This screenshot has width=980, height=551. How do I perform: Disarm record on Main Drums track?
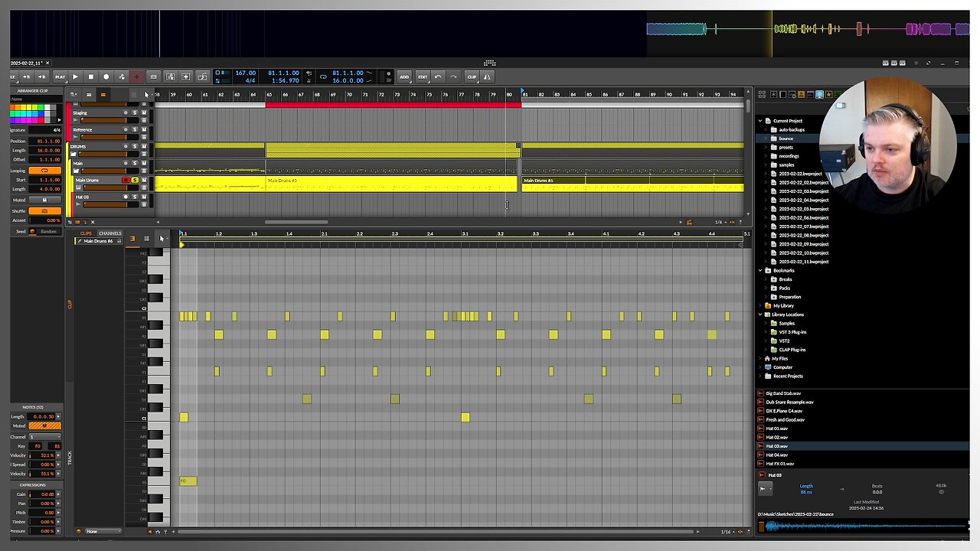point(126,180)
